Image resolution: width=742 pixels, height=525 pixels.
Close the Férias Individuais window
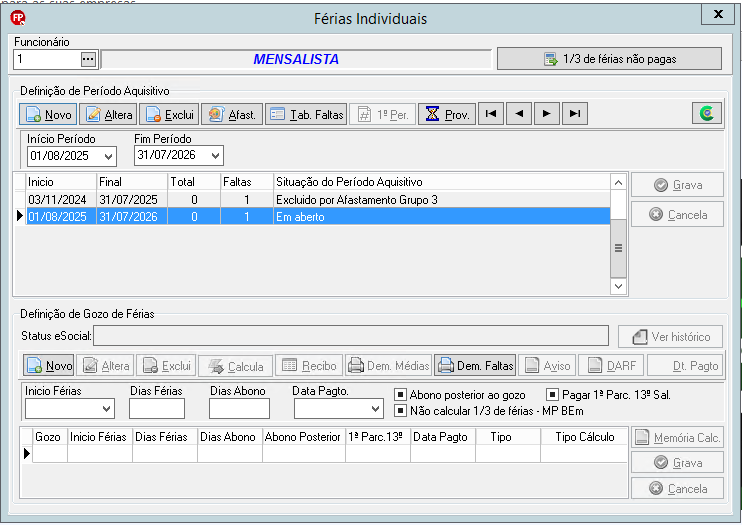(718, 14)
